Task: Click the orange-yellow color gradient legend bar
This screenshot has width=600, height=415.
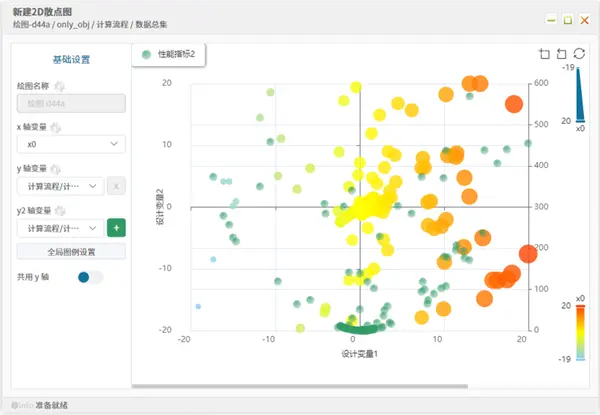Action: click(580, 332)
